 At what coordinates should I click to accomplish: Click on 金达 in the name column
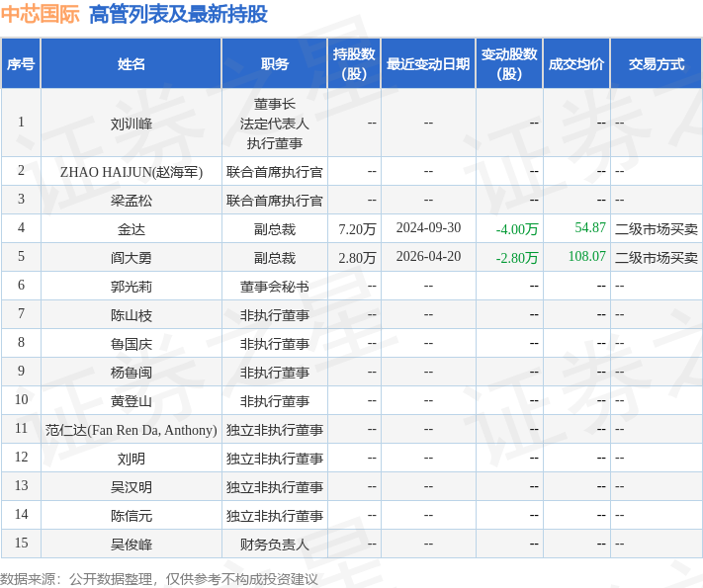point(131,229)
